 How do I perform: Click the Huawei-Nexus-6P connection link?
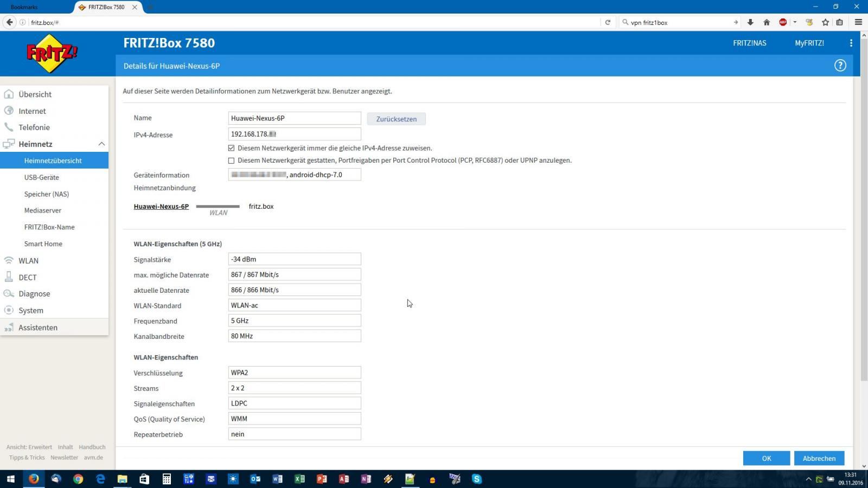click(x=161, y=207)
